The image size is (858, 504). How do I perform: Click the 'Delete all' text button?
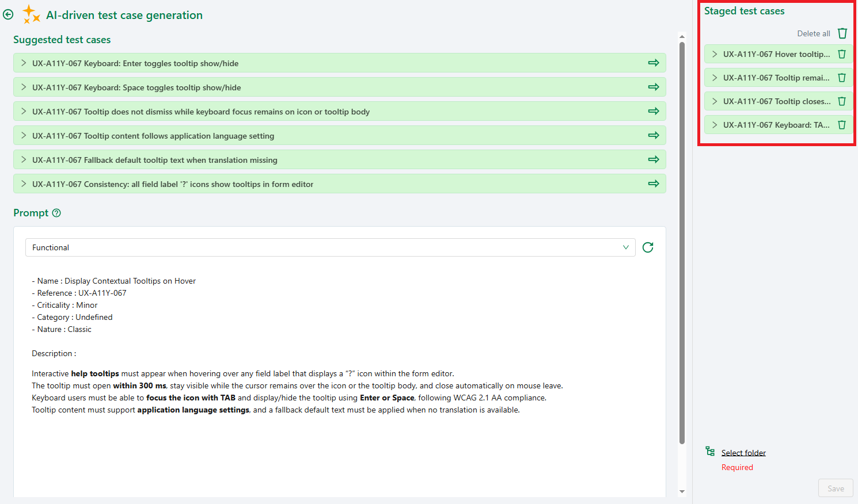(x=814, y=33)
